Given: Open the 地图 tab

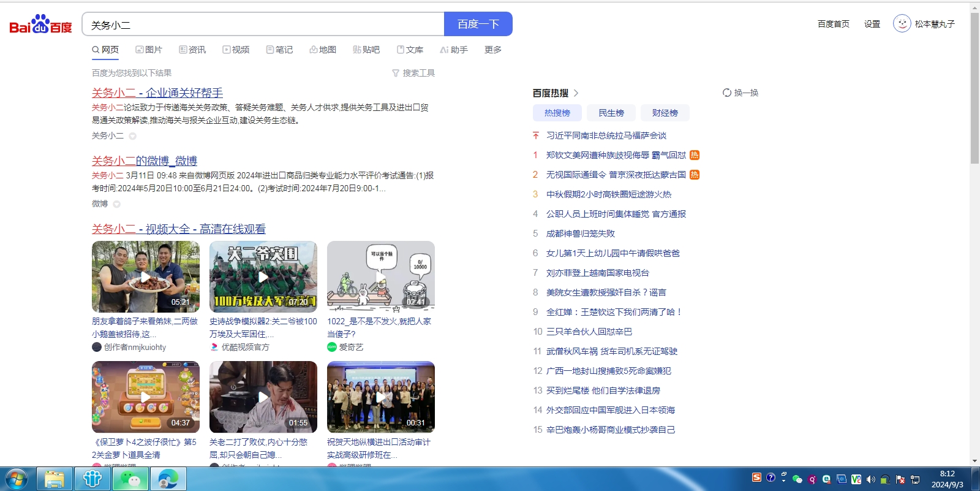Looking at the screenshot, I should click(323, 50).
